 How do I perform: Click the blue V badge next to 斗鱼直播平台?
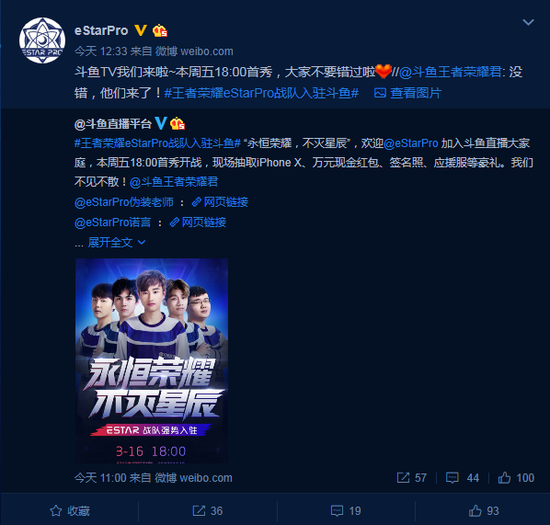161,123
